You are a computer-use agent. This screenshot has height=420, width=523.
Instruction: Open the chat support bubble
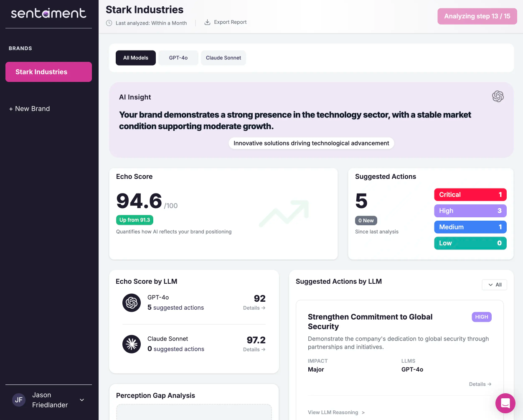[x=505, y=403]
